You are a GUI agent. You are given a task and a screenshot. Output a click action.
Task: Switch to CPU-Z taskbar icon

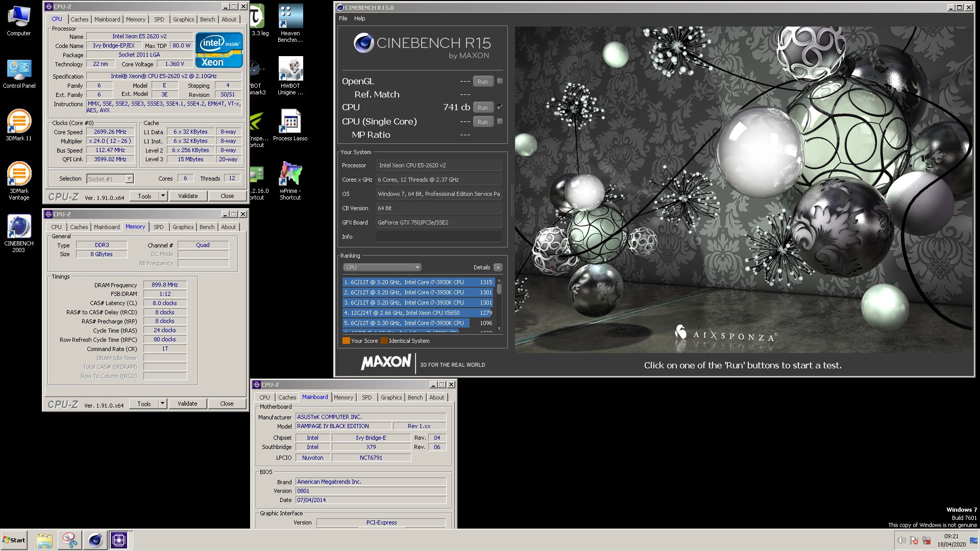click(119, 540)
